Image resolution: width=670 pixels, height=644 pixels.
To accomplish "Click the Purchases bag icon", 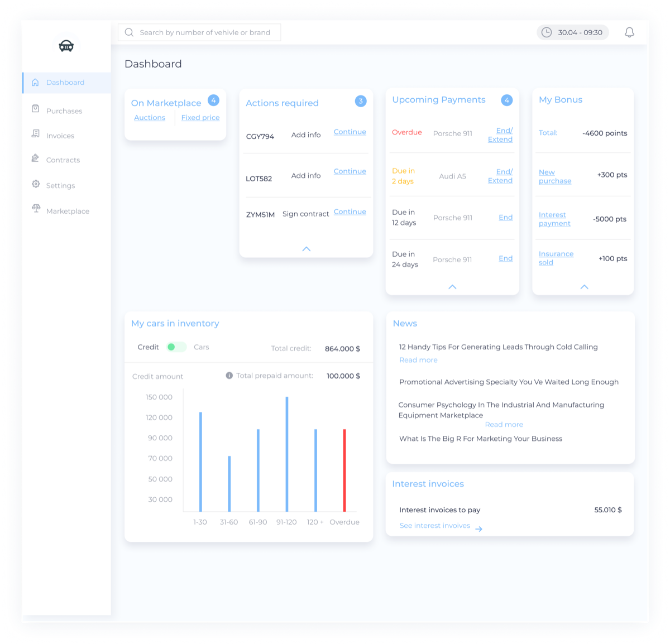I will [35, 109].
